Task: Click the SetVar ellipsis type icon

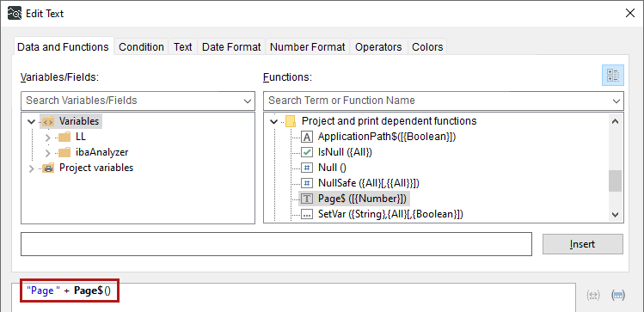Action: [x=307, y=214]
